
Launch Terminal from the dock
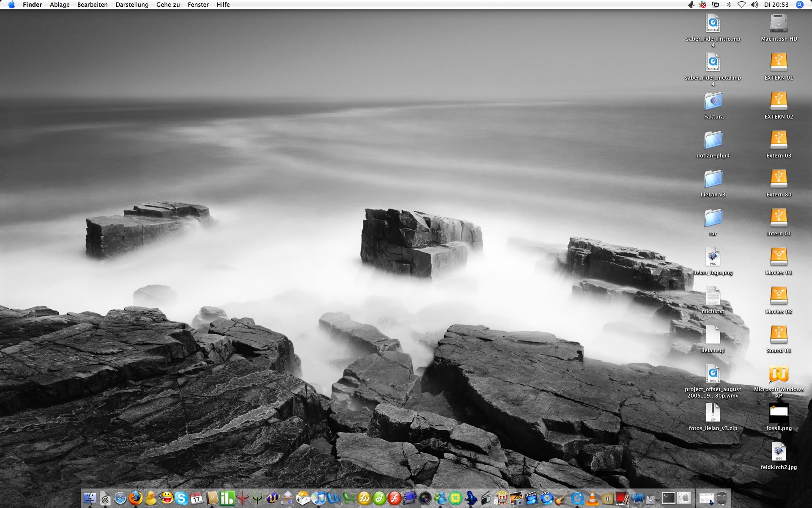click(x=668, y=498)
